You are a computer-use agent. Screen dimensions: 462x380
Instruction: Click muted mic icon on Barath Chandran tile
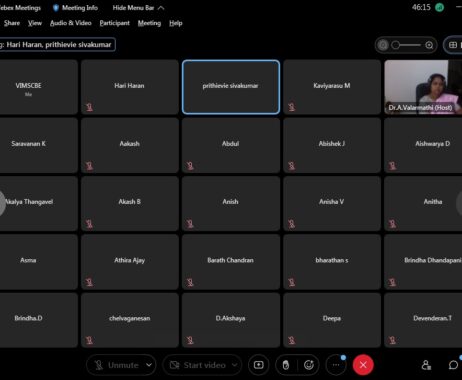coord(190,282)
